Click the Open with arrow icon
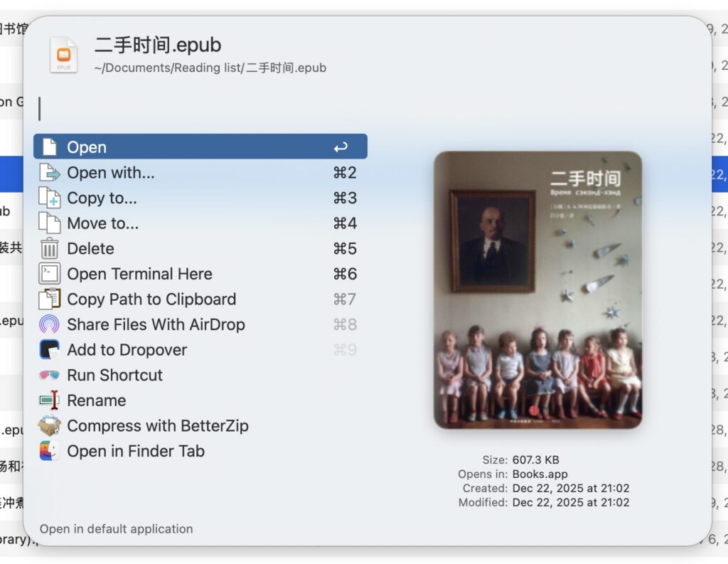 [49, 172]
